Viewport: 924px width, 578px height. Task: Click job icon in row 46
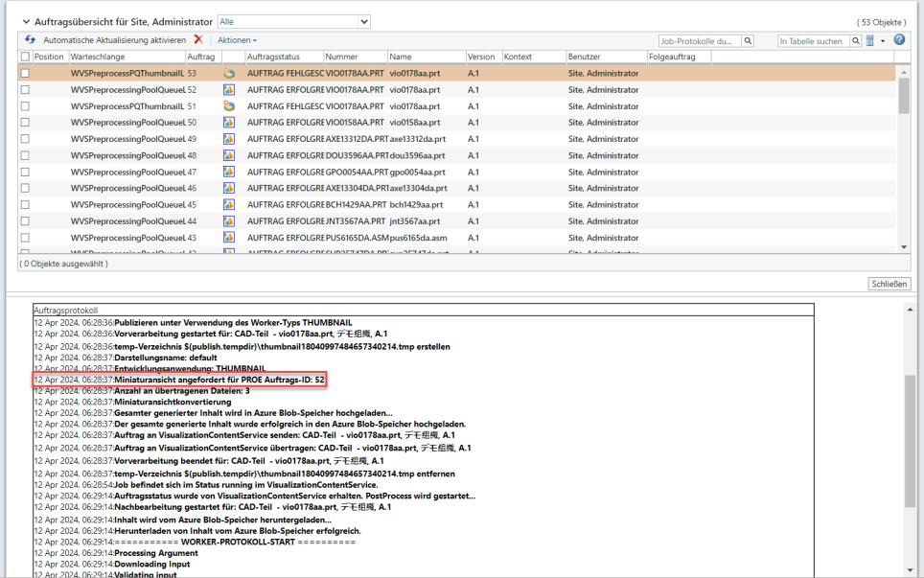(x=229, y=188)
